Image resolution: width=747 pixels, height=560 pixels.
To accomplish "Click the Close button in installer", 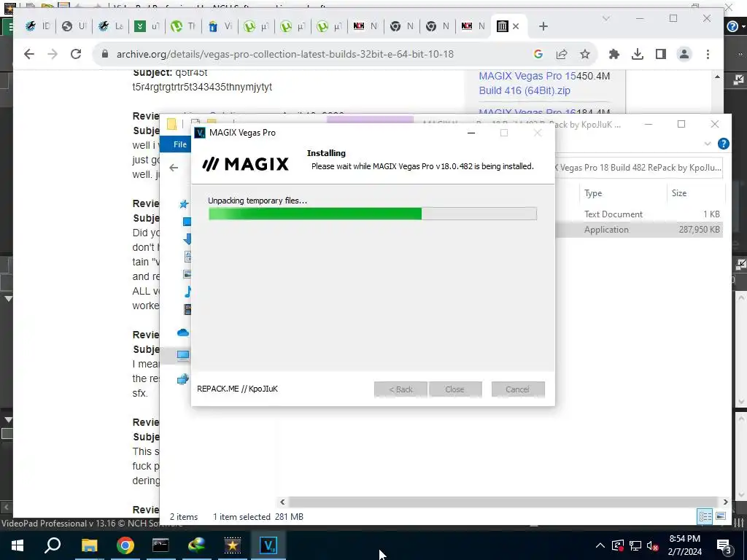I will (455, 389).
